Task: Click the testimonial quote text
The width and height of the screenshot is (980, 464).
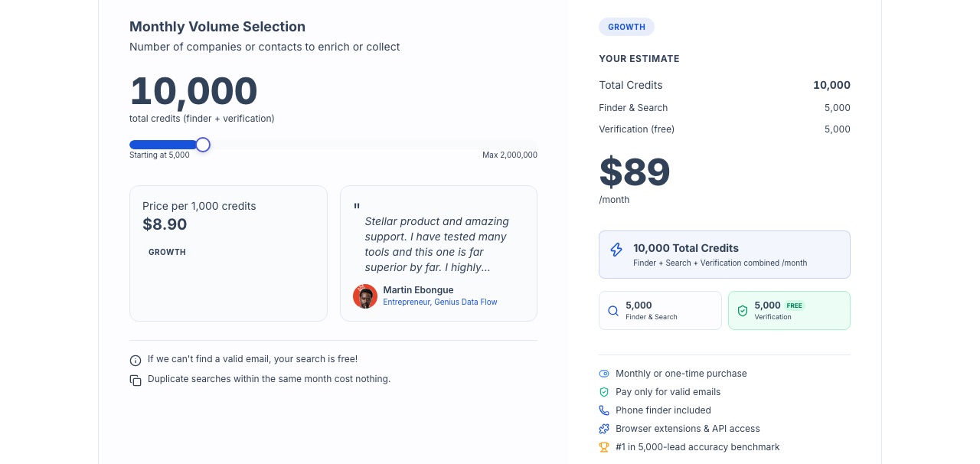Action: [437, 244]
